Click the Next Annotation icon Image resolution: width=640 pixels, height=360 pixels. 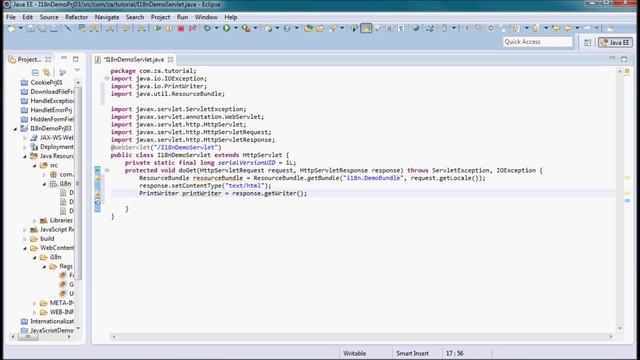pos(516,28)
